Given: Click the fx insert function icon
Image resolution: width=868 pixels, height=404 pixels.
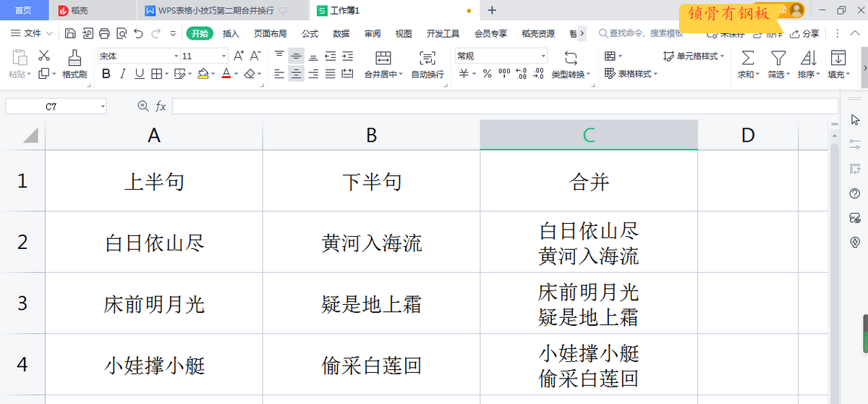Looking at the screenshot, I should [161, 106].
